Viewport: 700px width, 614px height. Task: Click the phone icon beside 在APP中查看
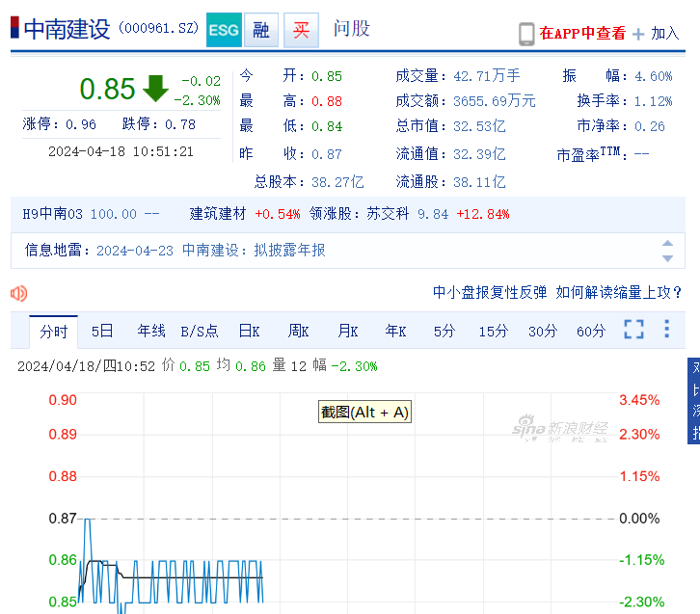coord(526,34)
